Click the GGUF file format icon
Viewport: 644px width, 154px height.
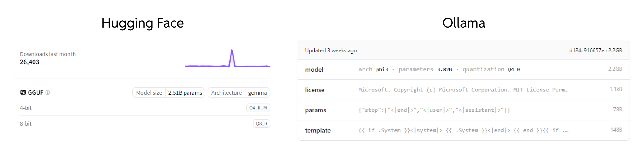[23, 92]
